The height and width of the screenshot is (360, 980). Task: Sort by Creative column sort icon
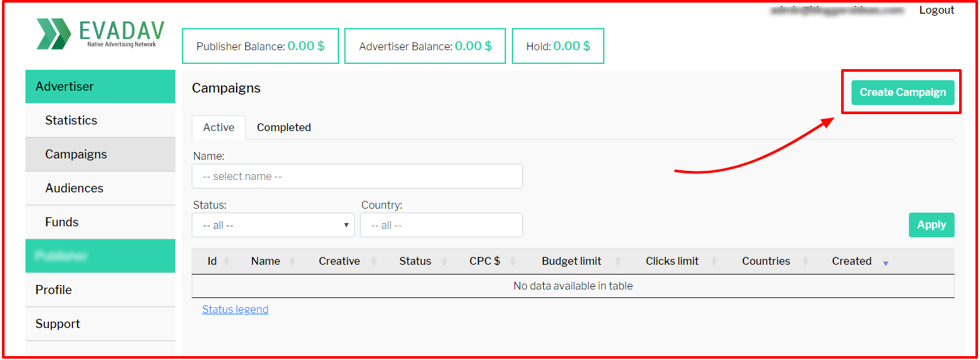pos(374,262)
